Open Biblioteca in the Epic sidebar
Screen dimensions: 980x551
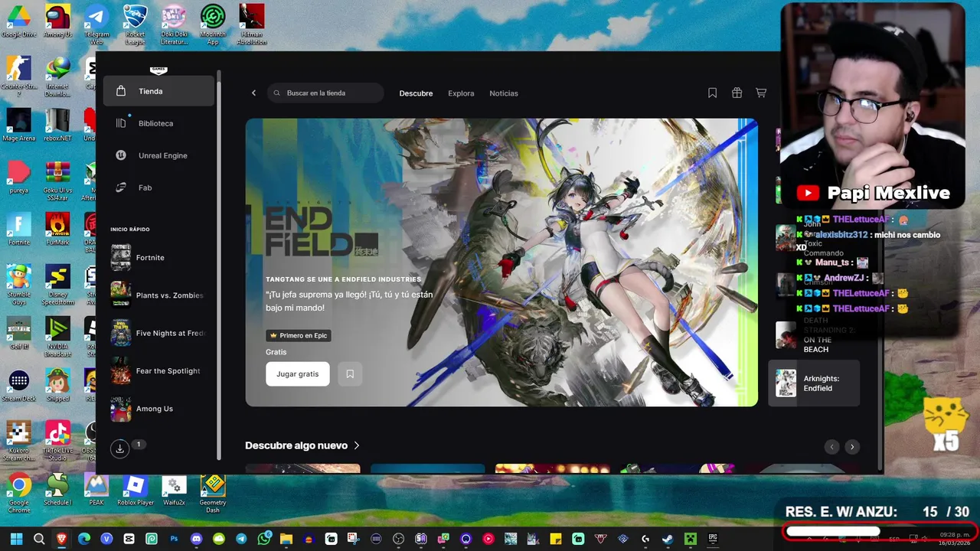coord(158,123)
